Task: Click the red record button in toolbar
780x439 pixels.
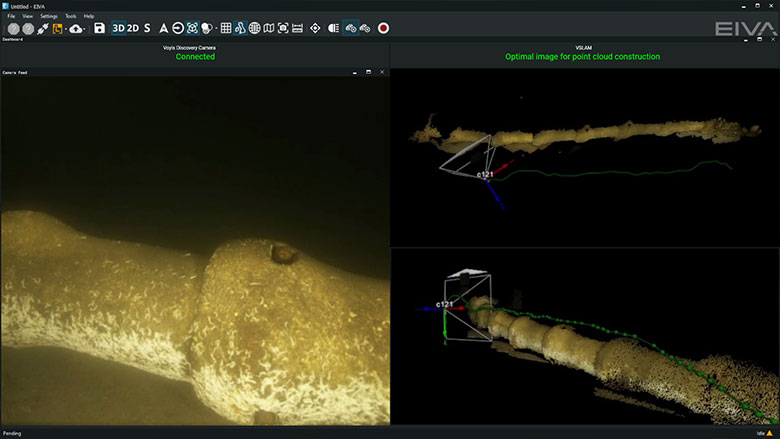Action: (x=383, y=28)
